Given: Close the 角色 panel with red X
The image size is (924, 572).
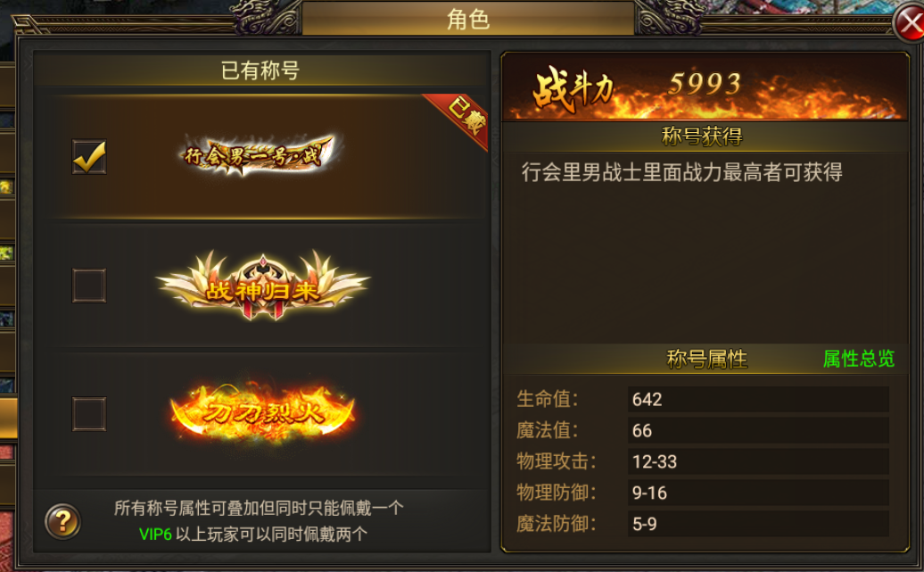Looking at the screenshot, I should click(911, 23).
